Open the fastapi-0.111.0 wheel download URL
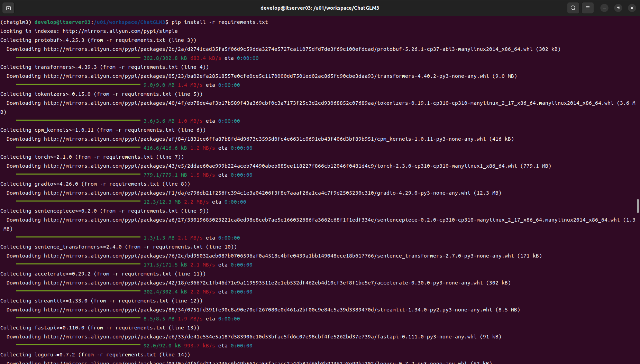The height and width of the screenshot is (364, 640). click(x=260, y=337)
